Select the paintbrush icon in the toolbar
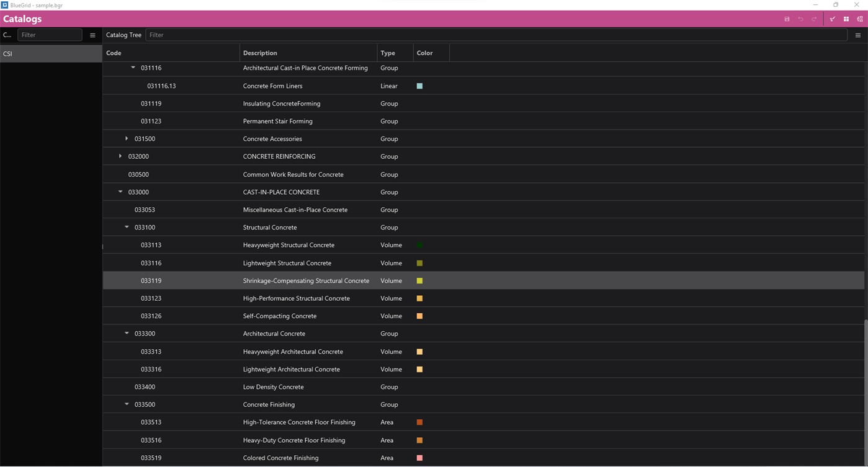The width and height of the screenshot is (868, 467). (831, 19)
